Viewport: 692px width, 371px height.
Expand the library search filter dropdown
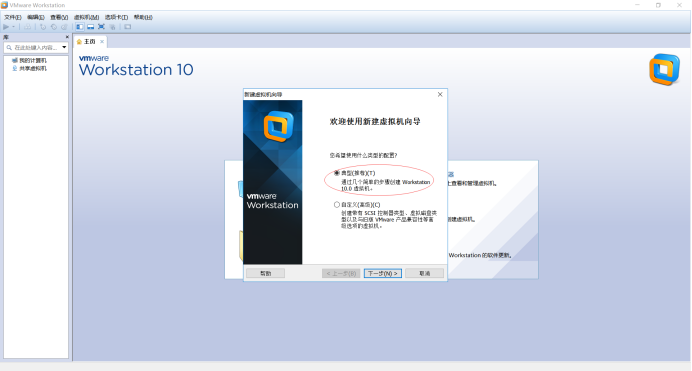(64, 47)
